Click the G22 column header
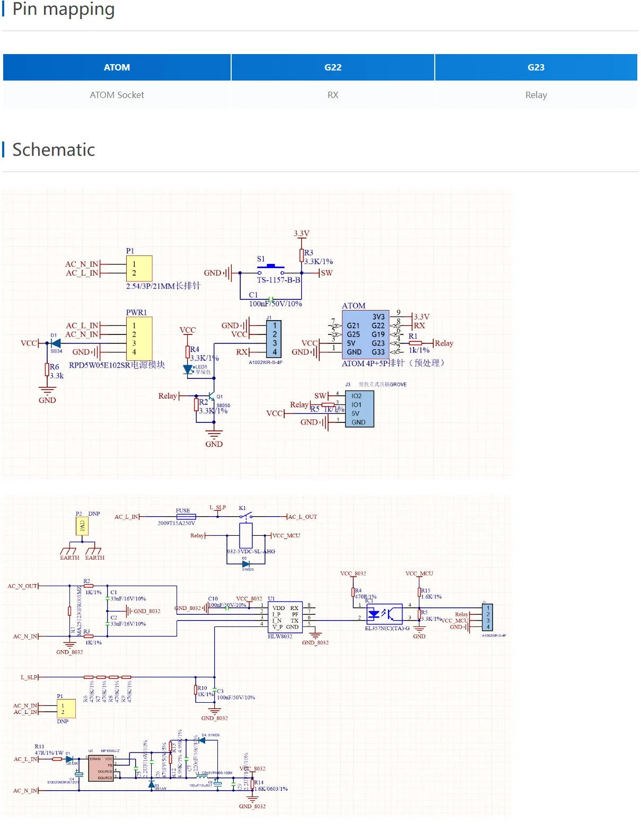Viewport: 641px width, 840px height. pyautogui.click(x=333, y=67)
